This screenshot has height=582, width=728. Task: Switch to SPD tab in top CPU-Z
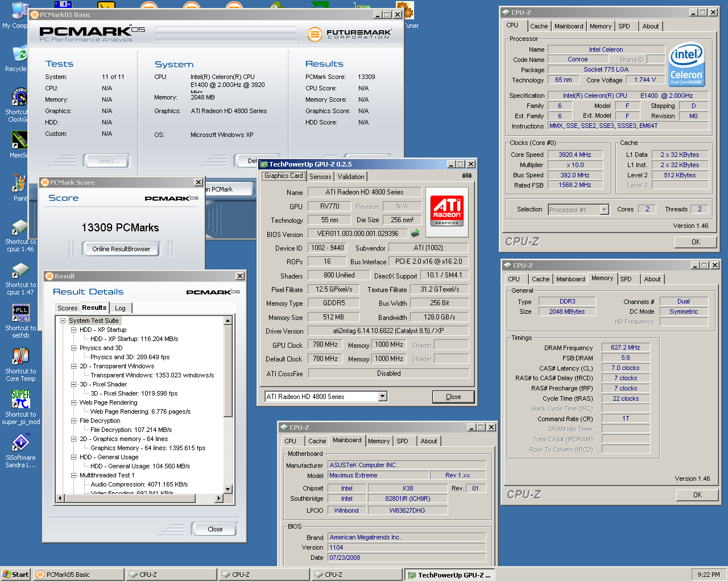pos(624,26)
